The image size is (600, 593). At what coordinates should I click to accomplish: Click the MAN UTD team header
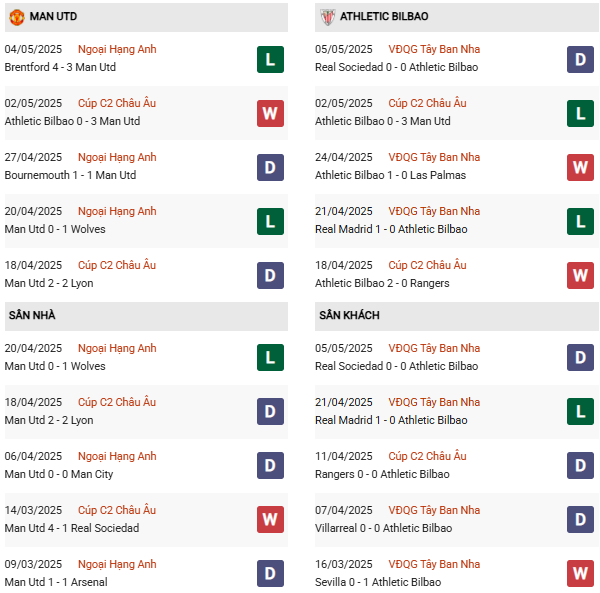pos(146,17)
